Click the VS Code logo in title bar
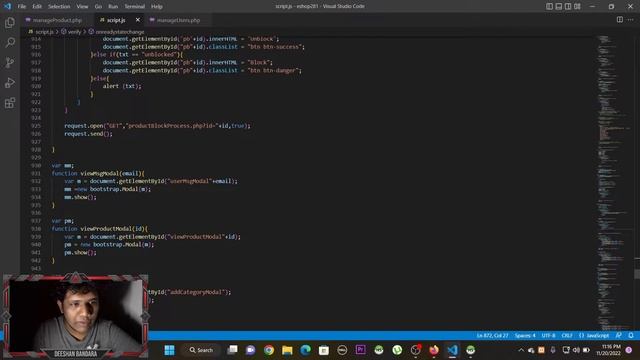This screenshot has height=360, width=640. click(x=7, y=6)
